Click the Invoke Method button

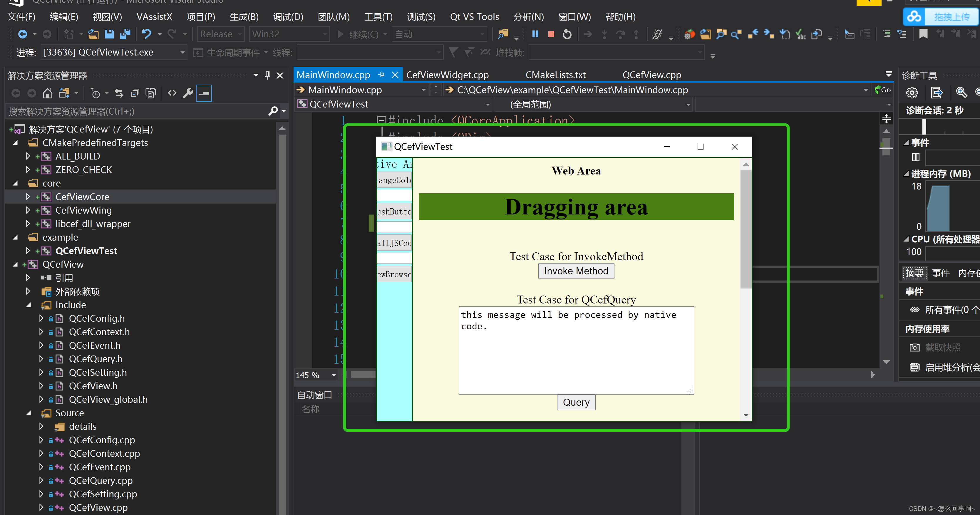(x=576, y=271)
